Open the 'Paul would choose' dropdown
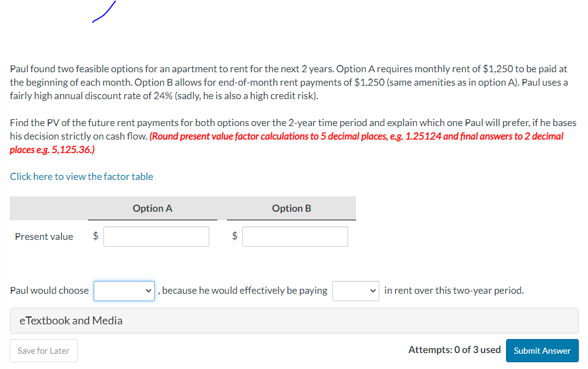Screen dimensions: 588x369 tap(124, 290)
